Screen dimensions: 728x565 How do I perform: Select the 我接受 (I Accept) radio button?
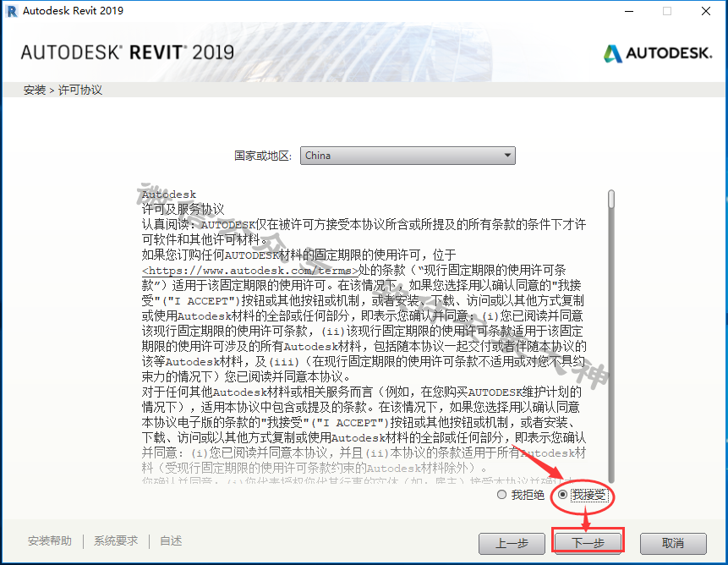point(563,495)
